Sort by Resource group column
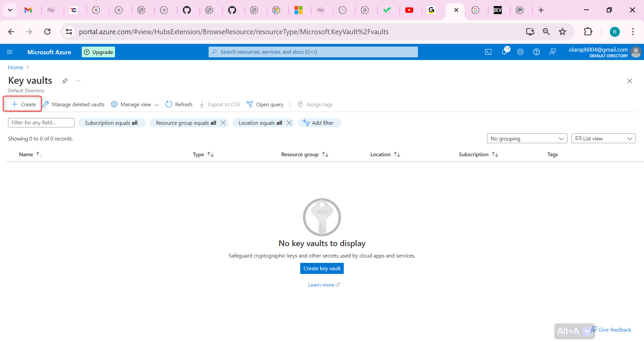The width and height of the screenshot is (644, 342). (x=305, y=154)
